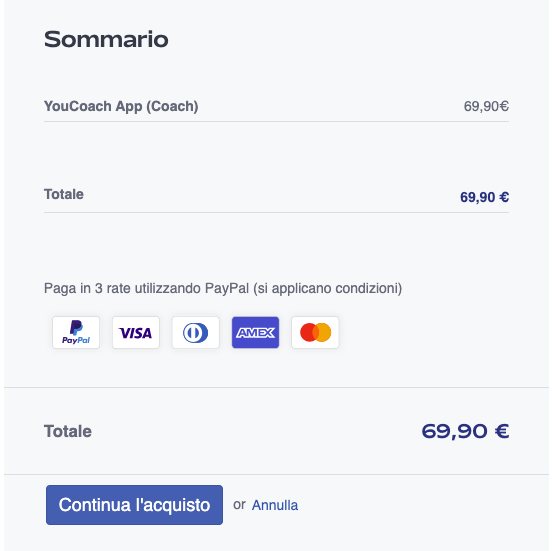Click the PayPal logo text in the first tile
This screenshot has height=551, width=553.
[x=76, y=340]
